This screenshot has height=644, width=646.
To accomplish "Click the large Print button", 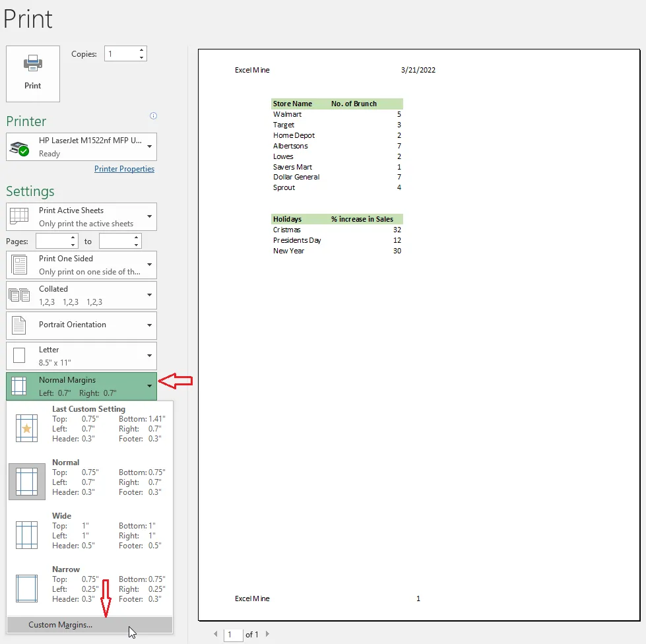I will tap(33, 74).
